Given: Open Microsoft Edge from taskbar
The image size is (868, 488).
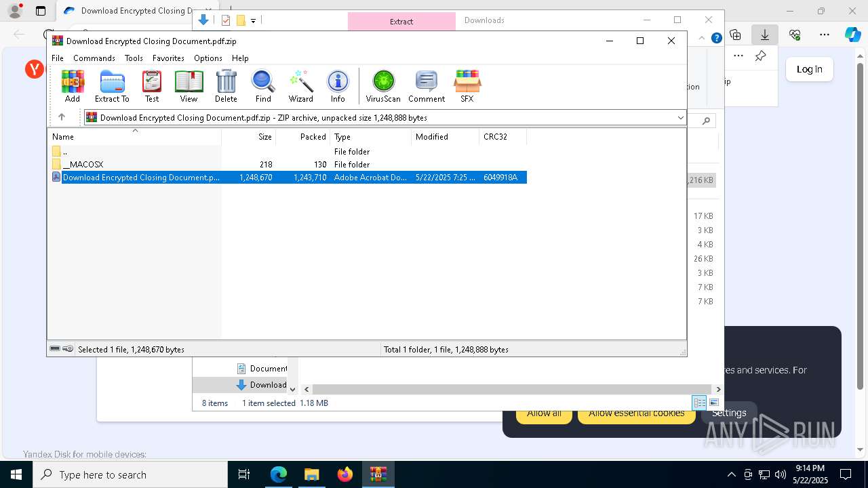Looking at the screenshot, I should 279,474.
